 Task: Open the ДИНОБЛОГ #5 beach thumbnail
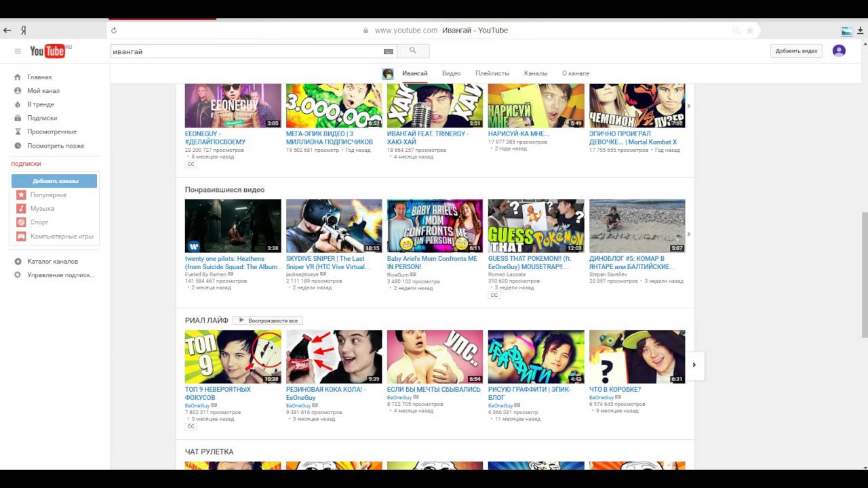point(637,226)
